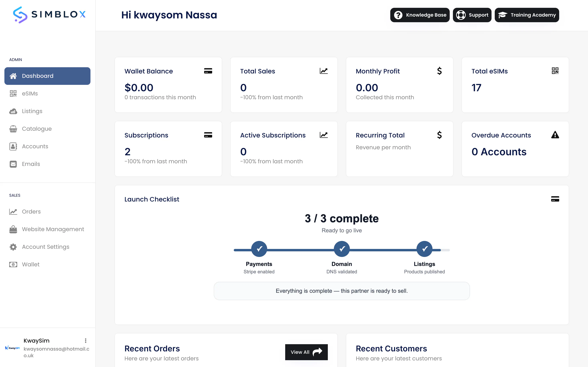Click the Monthly Profit dollar icon
Image resolution: width=588 pixels, height=367 pixels.
point(439,71)
